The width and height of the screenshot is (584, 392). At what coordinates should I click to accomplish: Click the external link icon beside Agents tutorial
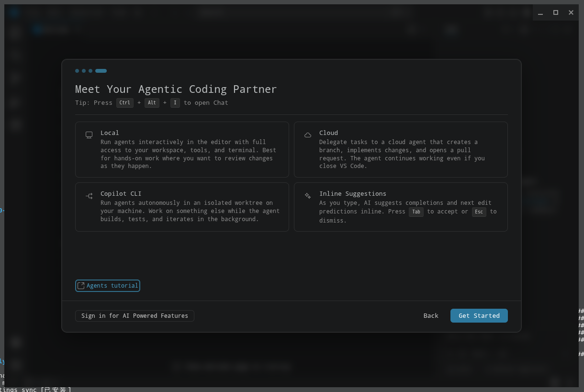(81, 286)
